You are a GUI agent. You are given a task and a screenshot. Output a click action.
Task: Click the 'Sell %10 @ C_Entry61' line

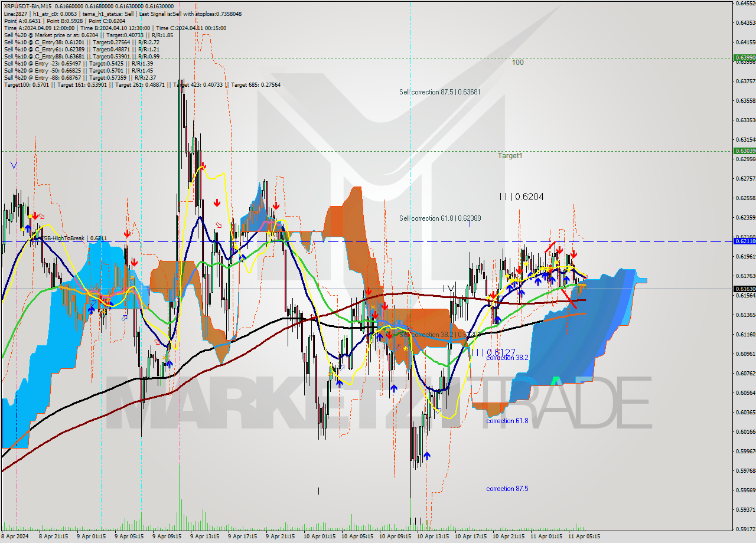[x=81, y=49]
